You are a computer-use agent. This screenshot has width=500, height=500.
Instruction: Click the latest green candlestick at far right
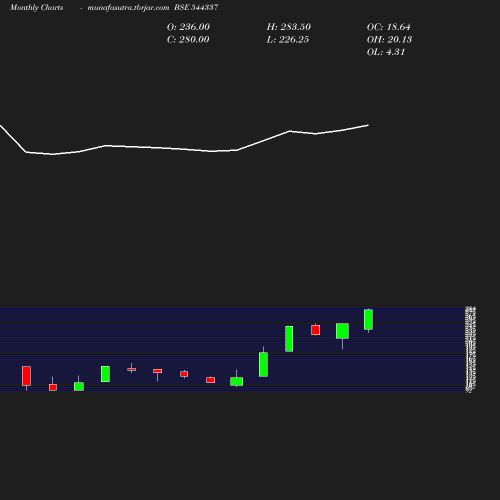[368, 319]
